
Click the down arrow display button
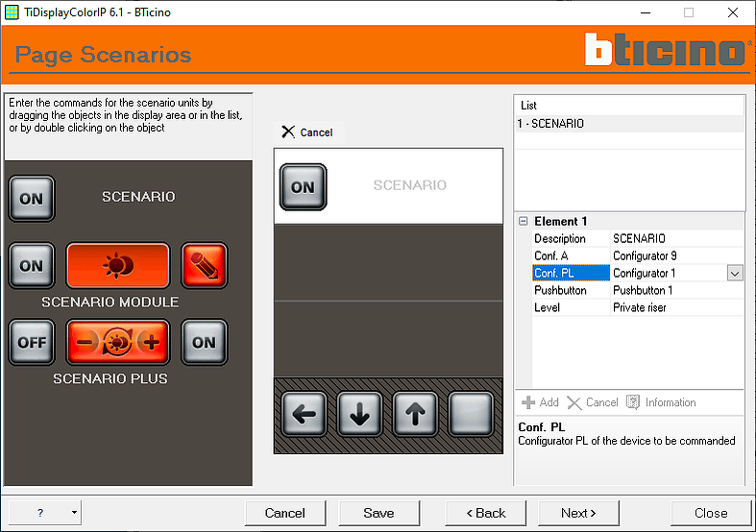tap(359, 414)
